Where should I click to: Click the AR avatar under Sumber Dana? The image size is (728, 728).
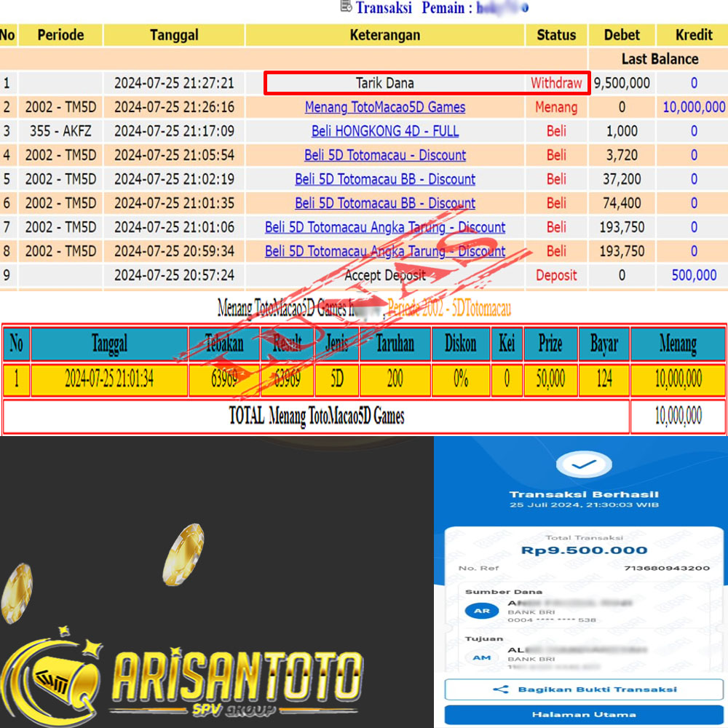(x=481, y=611)
